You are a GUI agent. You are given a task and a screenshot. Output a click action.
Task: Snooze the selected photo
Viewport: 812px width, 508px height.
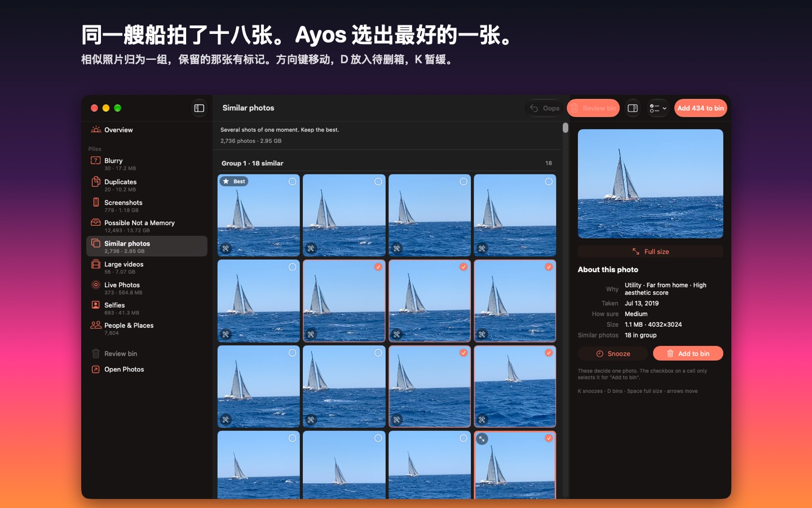pos(613,353)
